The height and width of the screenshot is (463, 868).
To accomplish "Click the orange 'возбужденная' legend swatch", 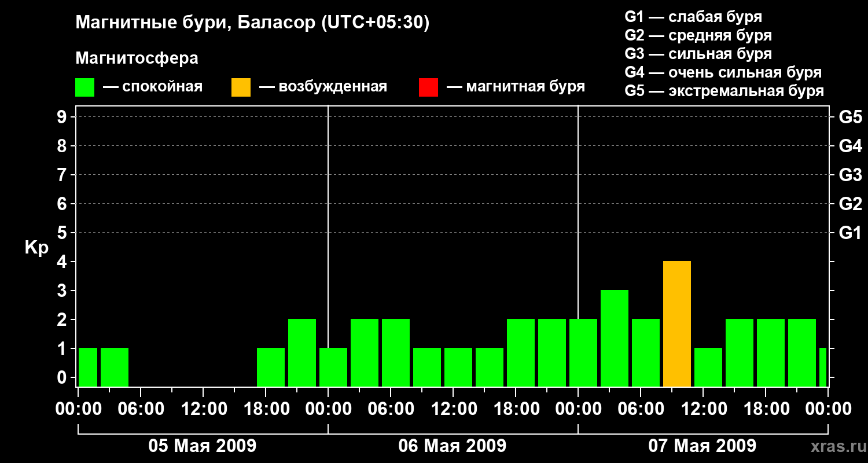I will point(241,87).
